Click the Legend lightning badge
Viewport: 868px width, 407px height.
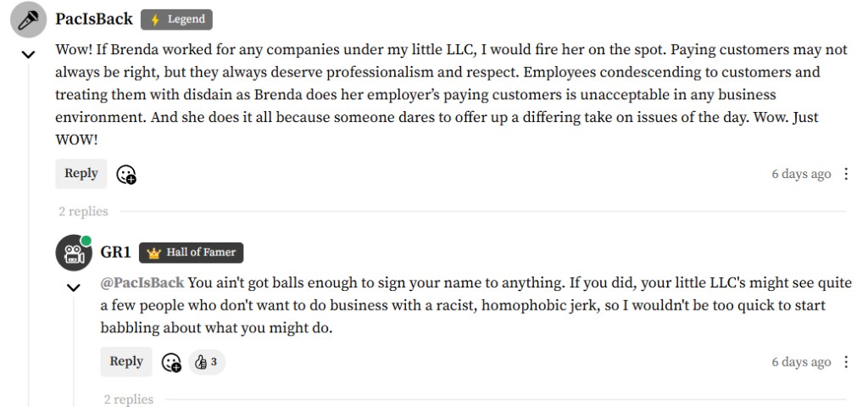(176, 20)
